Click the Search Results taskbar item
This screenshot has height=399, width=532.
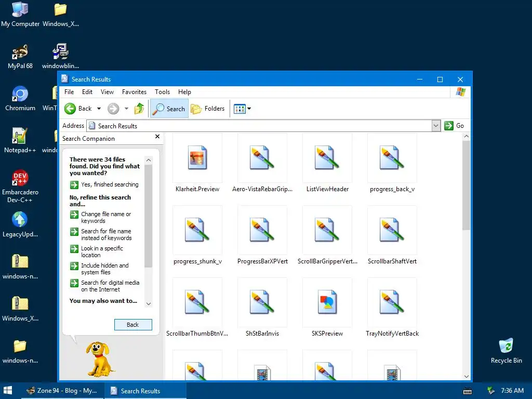(x=145, y=391)
